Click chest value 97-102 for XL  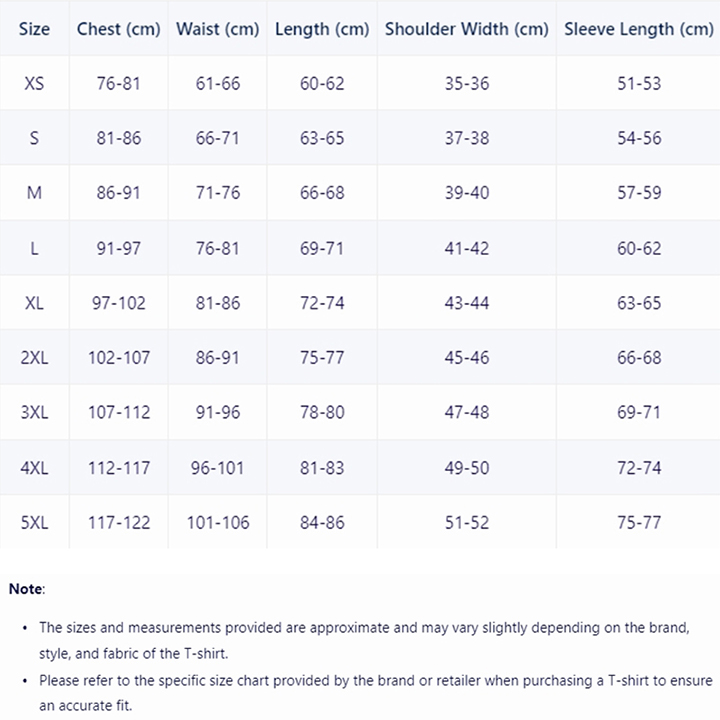pyautogui.click(x=118, y=302)
